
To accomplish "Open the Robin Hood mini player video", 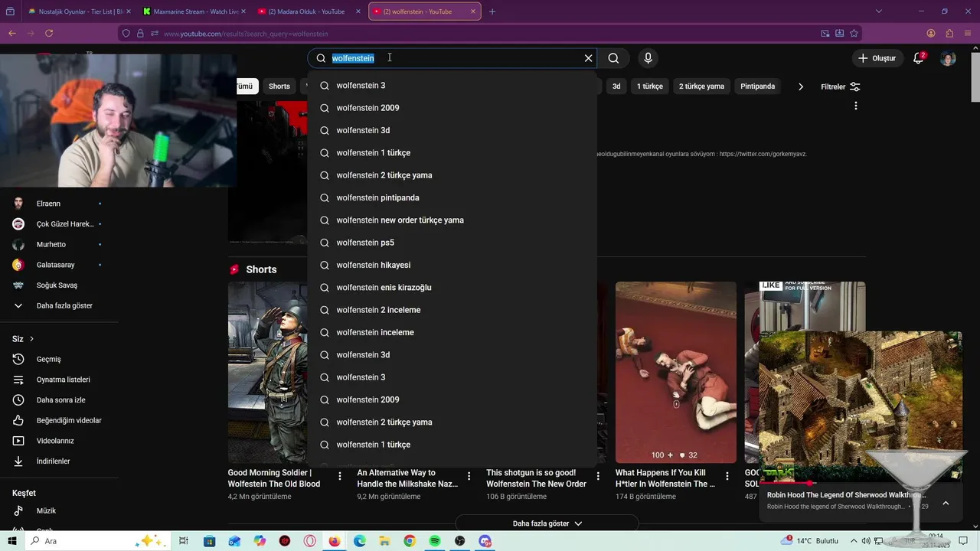I will pyautogui.click(x=860, y=408).
